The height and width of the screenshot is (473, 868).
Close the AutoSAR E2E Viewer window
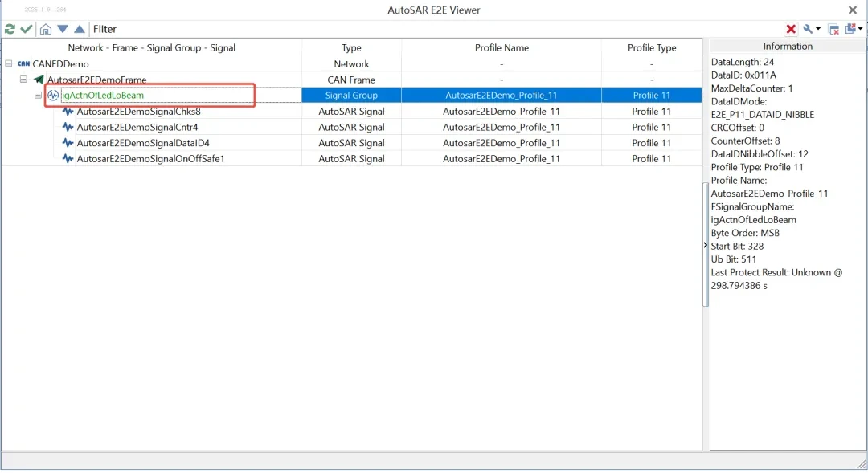point(853,10)
